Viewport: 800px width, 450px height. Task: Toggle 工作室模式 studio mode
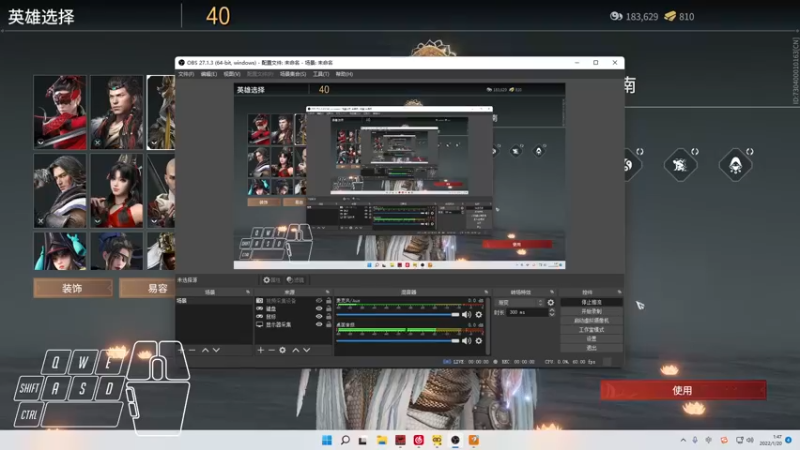(x=591, y=330)
